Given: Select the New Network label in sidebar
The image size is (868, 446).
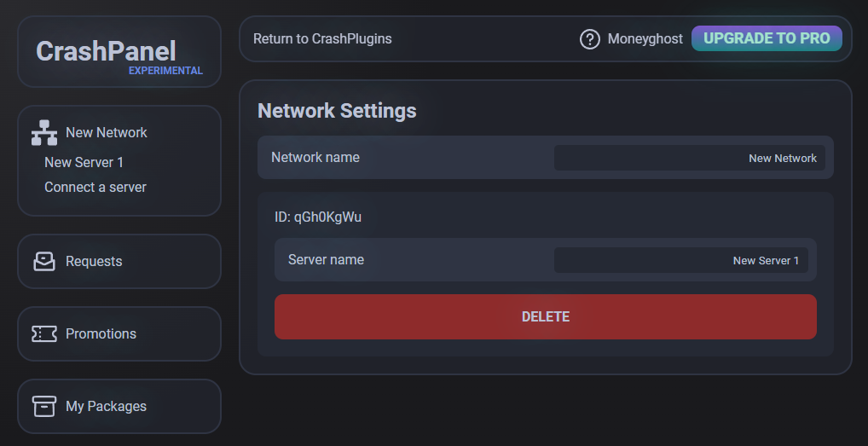Looking at the screenshot, I should click(107, 133).
